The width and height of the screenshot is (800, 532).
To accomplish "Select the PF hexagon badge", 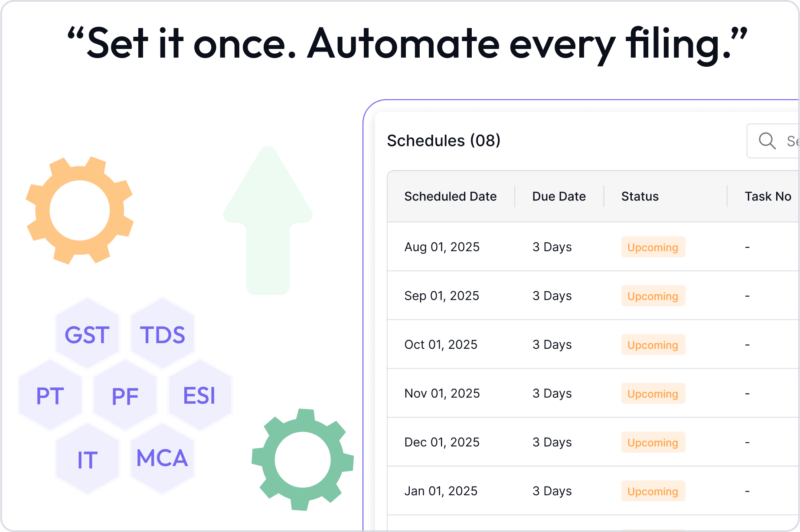I will tap(125, 395).
